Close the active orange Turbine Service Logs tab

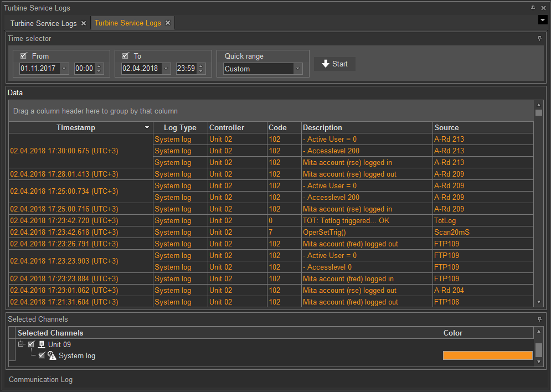[168, 23]
